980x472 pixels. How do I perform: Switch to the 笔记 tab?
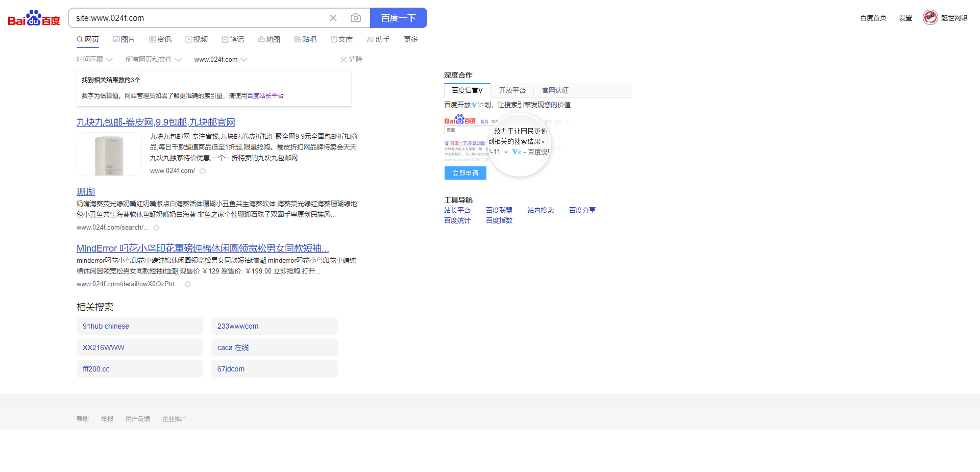pyautogui.click(x=233, y=39)
